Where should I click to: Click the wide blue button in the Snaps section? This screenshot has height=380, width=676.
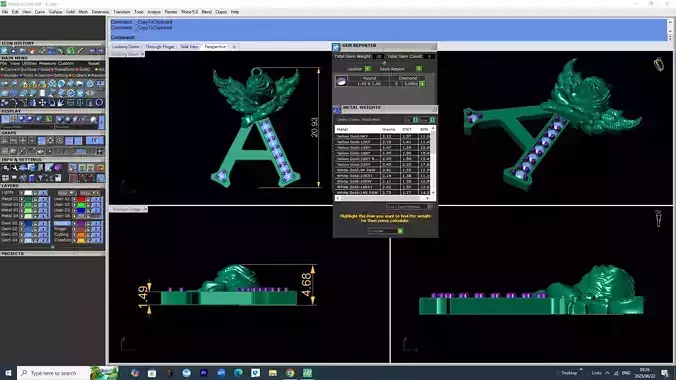[x=94, y=141]
